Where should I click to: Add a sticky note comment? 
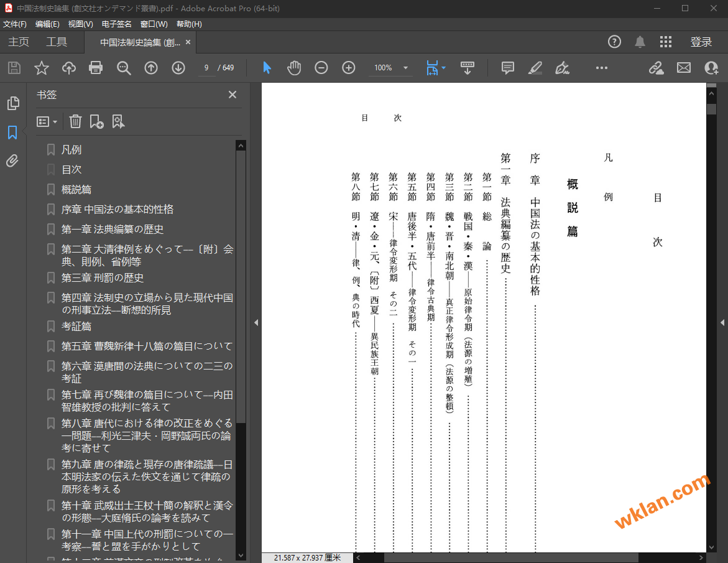[x=507, y=68]
